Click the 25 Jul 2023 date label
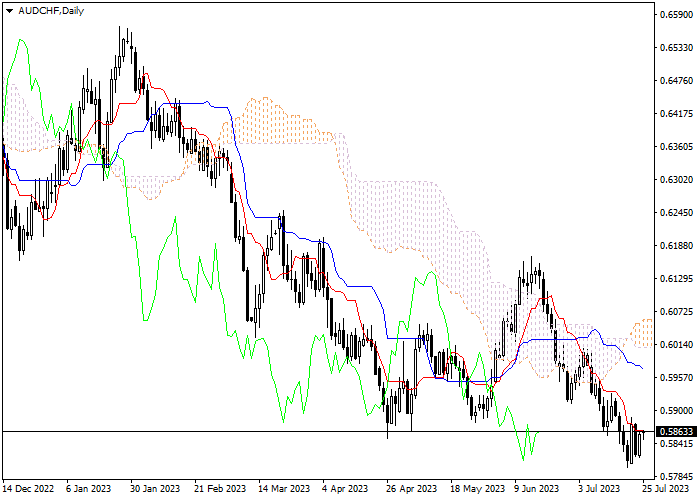Viewport: 700px width, 500px height. point(665,489)
